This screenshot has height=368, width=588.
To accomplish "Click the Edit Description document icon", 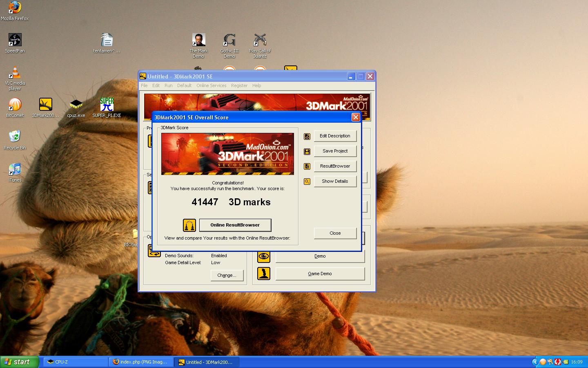I will click(x=307, y=137).
